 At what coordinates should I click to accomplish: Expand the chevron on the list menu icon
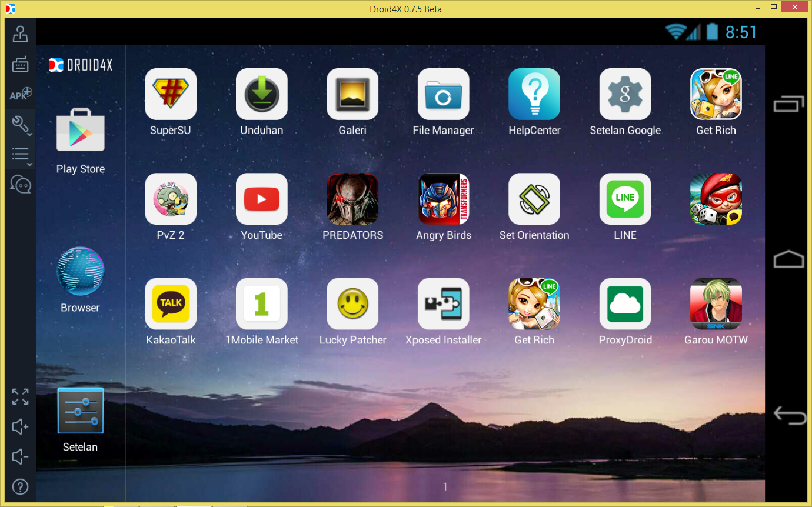pyautogui.click(x=29, y=164)
